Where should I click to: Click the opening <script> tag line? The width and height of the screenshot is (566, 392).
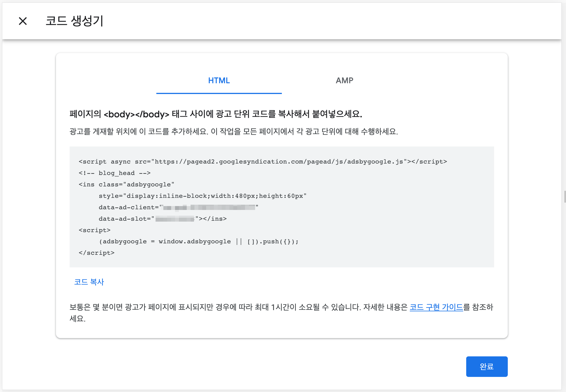94,230
